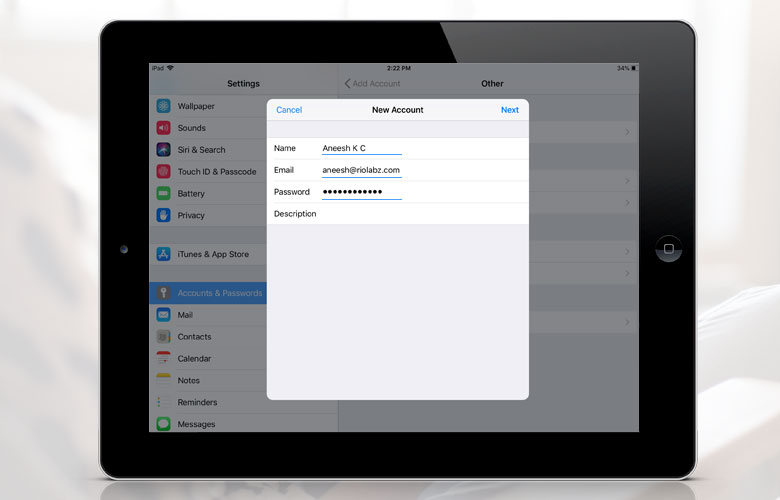
Task: Tap the Privacy hand icon
Action: pos(163,215)
